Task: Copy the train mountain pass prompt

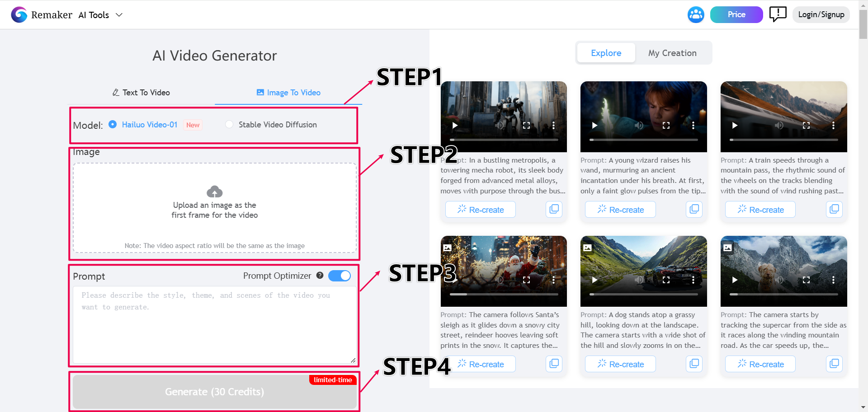Action: click(834, 209)
